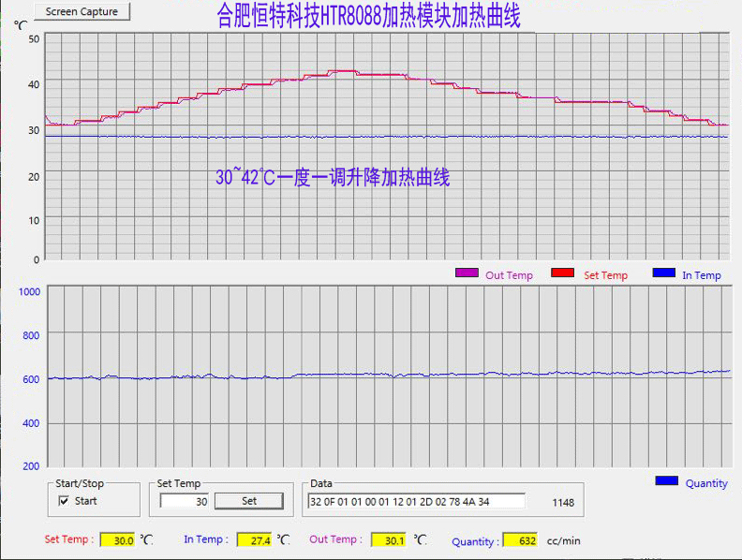Click the red Set Temp: label at bottom
This screenshot has height=560, width=742.
pos(69,539)
